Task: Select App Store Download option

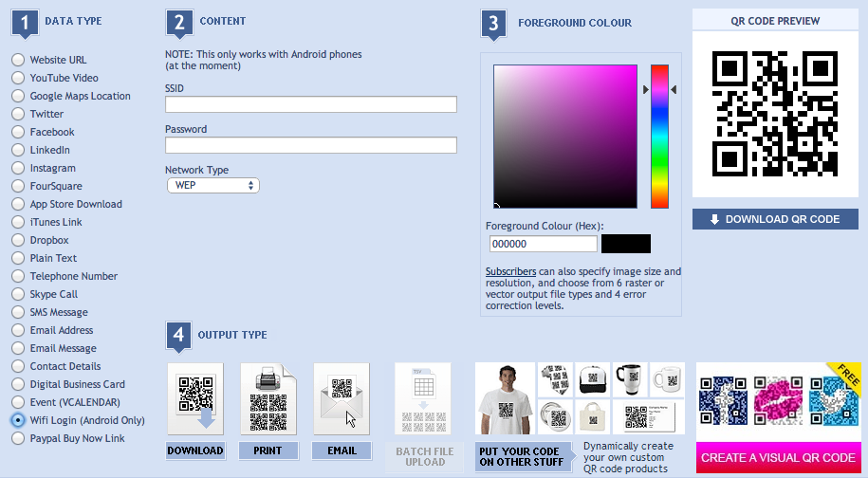Action: point(18,204)
